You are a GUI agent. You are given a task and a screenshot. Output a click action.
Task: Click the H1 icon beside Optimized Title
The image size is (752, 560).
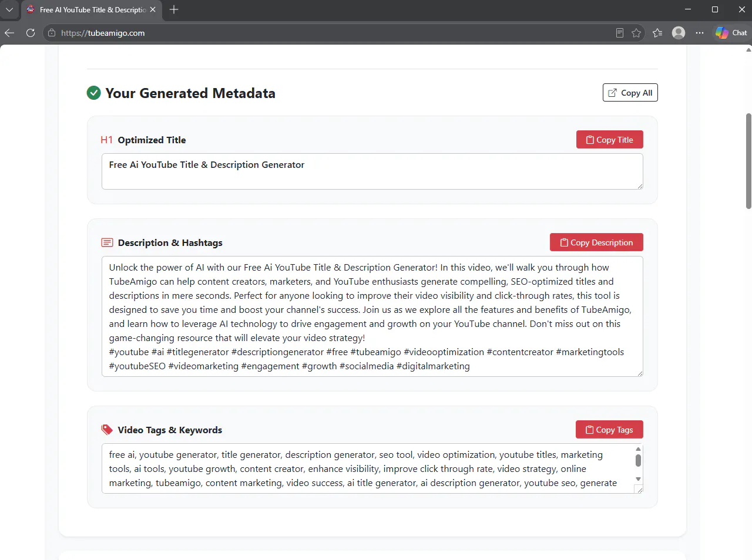coord(106,140)
